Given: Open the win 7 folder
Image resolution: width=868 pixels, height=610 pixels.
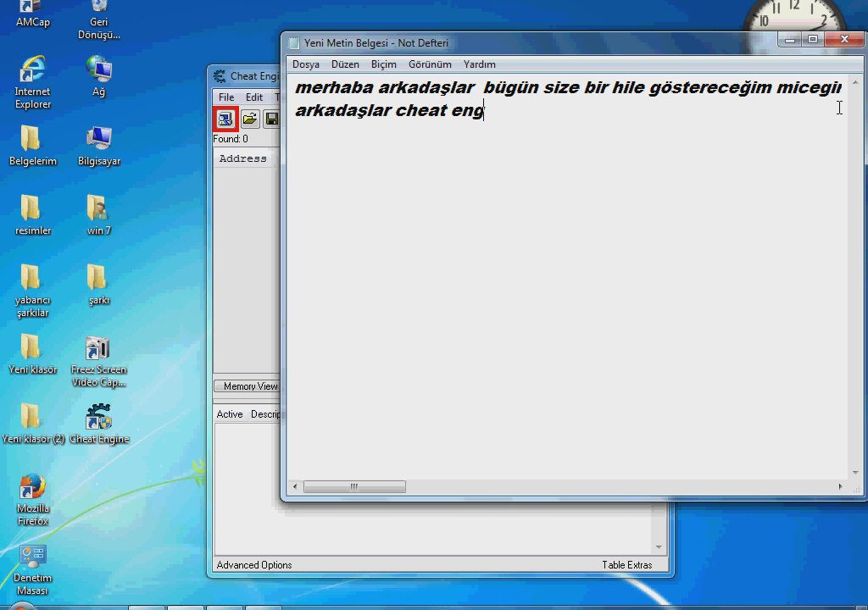Looking at the screenshot, I should tap(99, 215).
